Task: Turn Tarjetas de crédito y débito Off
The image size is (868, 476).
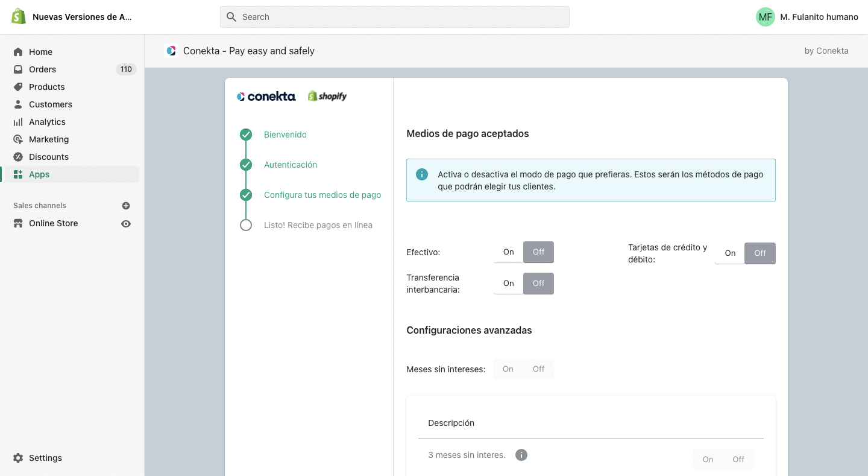Action: coord(760,253)
